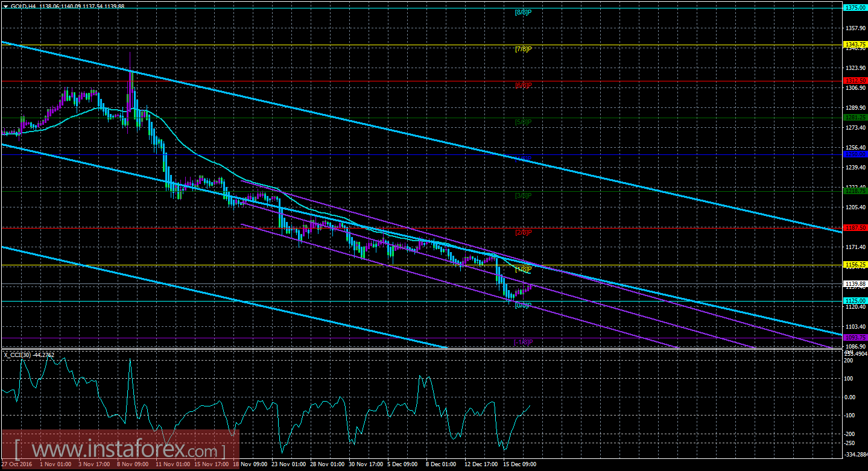The width and height of the screenshot is (868, 471).
Task: Select the [0/8]P Murrey level label
Action: point(523,305)
